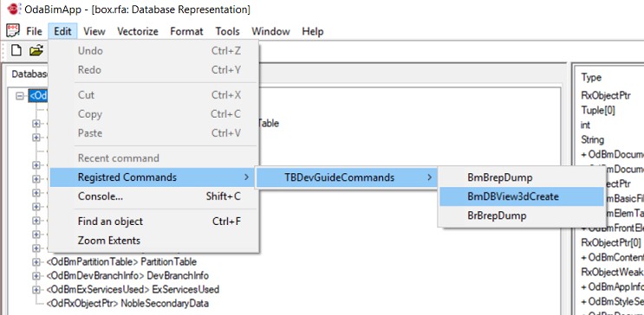Click the OdaBimApp title bar logo
This screenshot has height=315, width=644.
click(x=14, y=9)
